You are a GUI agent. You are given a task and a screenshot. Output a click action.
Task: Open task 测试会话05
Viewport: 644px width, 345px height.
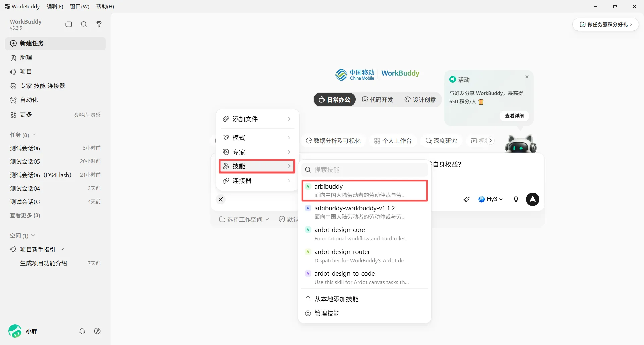[x=55, y=161]
